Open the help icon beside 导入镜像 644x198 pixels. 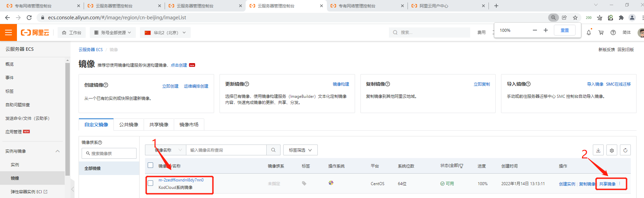528,84
